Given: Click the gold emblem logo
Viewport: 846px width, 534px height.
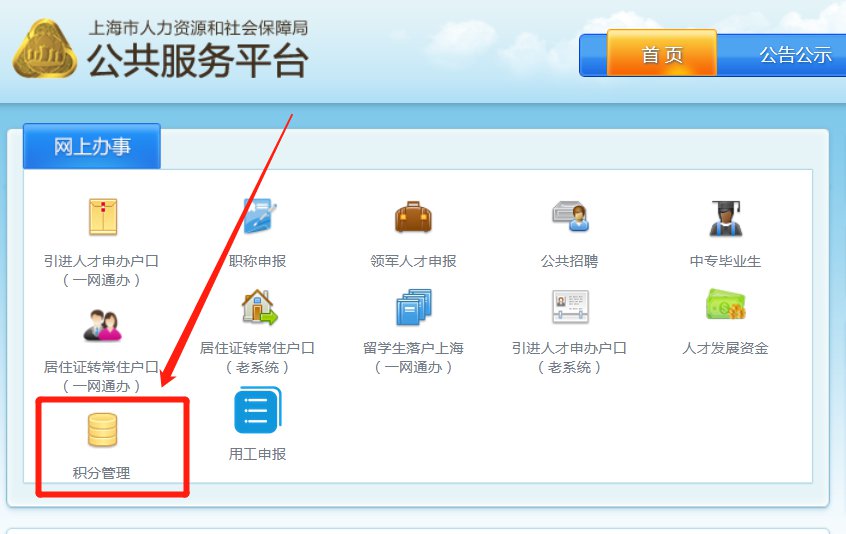Looking at the screenshot, I should click(44, 49).
